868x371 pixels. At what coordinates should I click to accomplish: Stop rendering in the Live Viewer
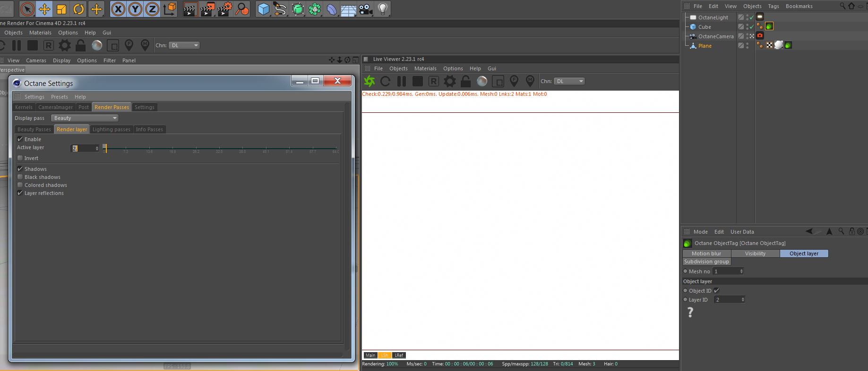pos(418,81)
